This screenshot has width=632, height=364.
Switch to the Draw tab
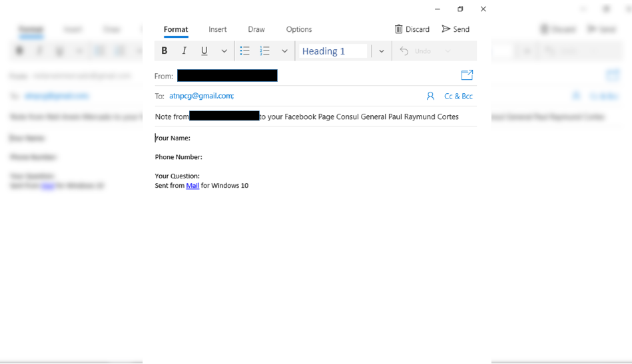click(x=256, y=29)
